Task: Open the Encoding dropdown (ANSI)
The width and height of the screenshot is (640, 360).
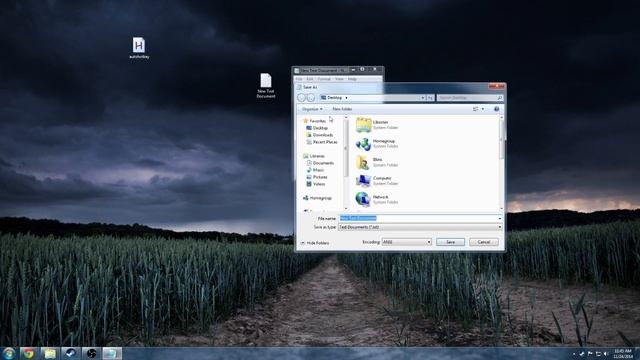Action: [407, 242]
